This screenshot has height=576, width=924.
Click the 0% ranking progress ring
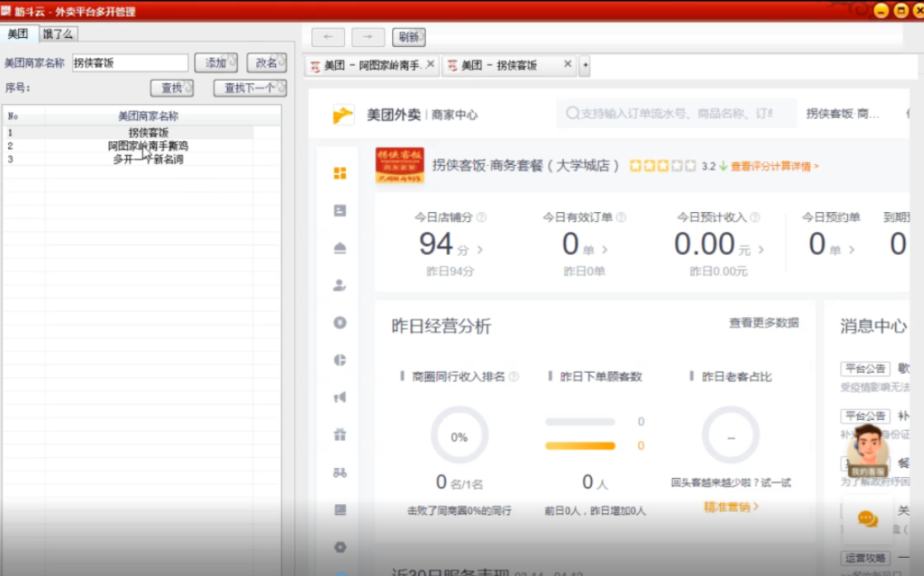459,437
